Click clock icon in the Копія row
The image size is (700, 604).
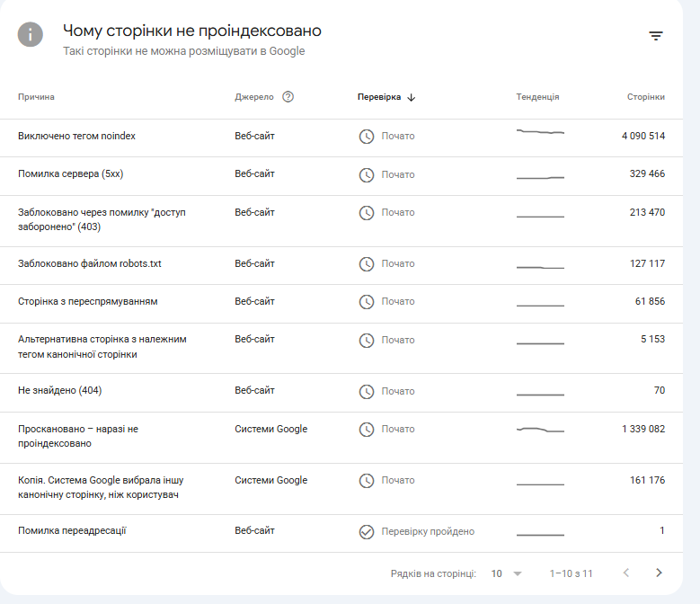coord(367,480)
